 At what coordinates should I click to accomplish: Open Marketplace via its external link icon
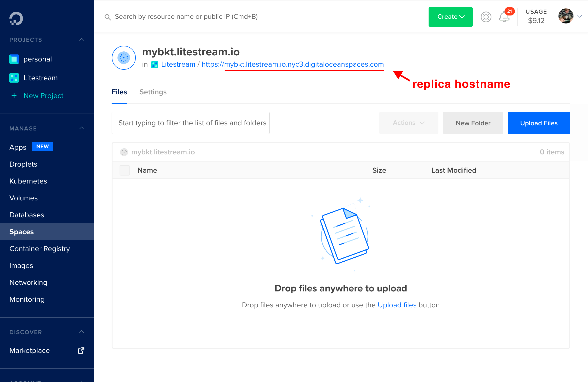point(81,350)
